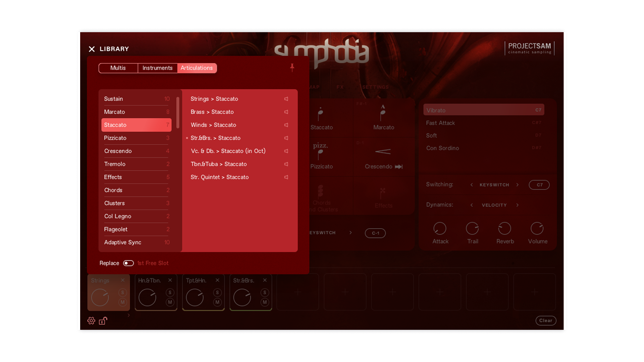Remove the Tpt.&Hn. slot with X
The width and height of the screenshot is (644, 362).
[217, 280]
